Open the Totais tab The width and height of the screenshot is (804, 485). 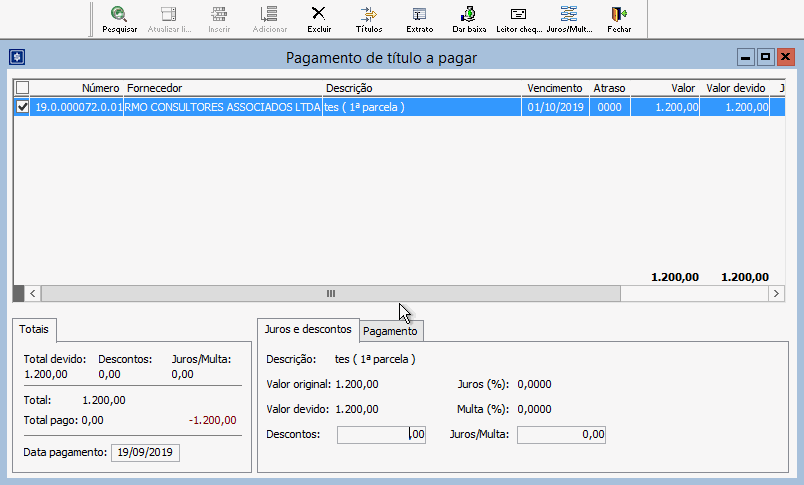37,329
